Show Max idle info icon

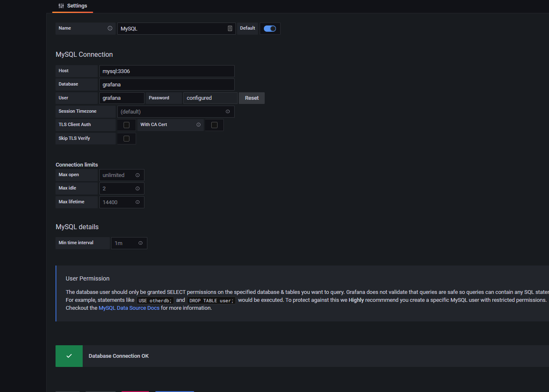click(137, 188)
